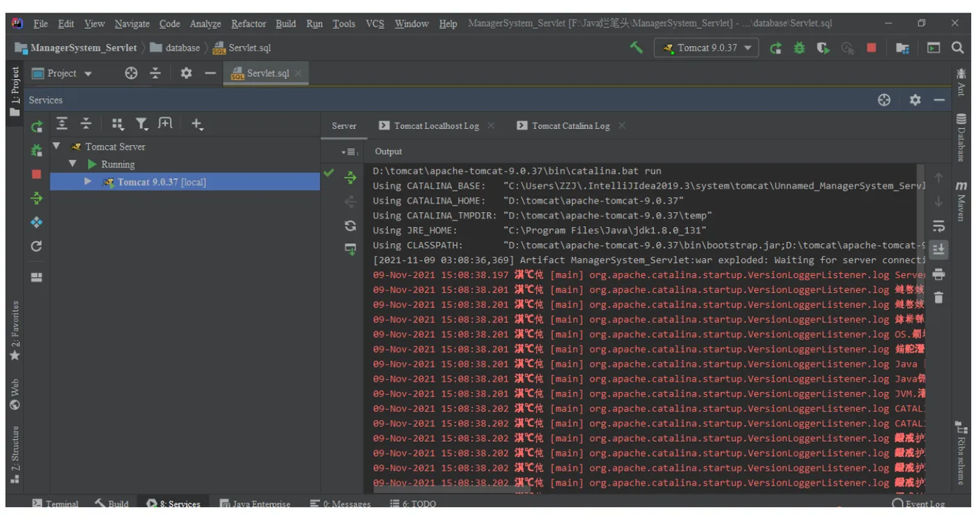980x516 pixels.
Task: Open the Project view dropdown
Action: click(x=62, y=74)
